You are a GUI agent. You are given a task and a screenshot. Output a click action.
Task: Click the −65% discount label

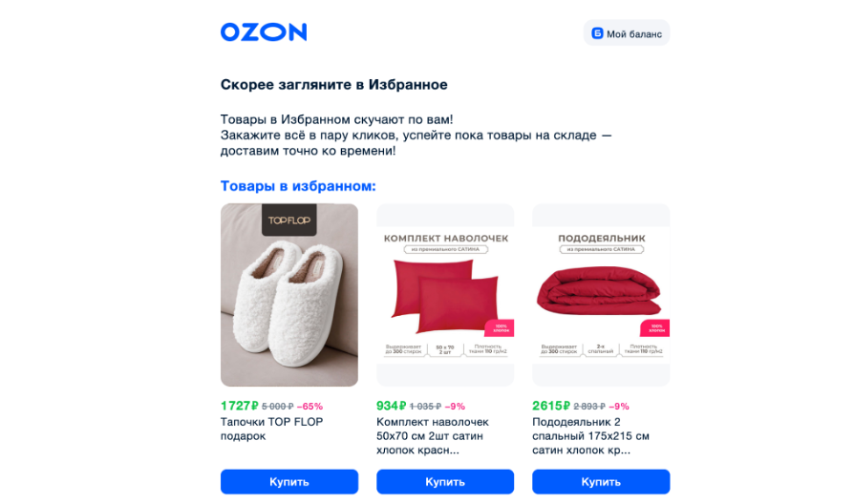pos(310,407)
